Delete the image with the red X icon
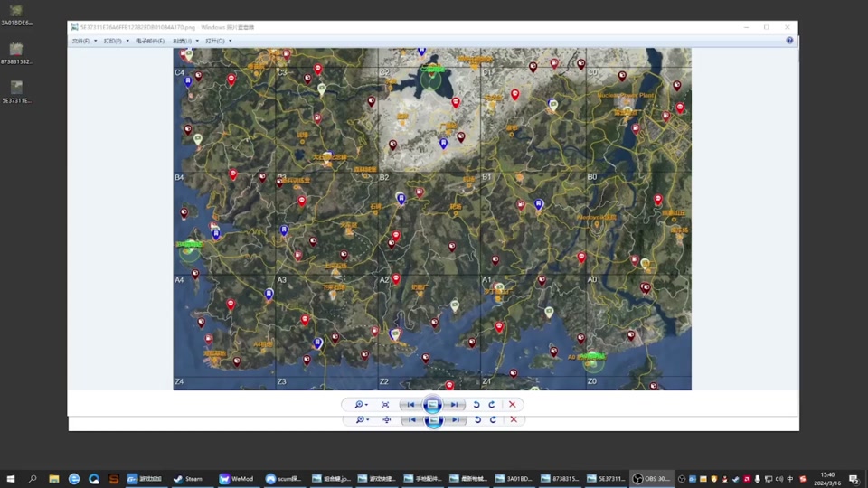The width and height of the screenshot is (868, 488). click(x=513, y=405)
